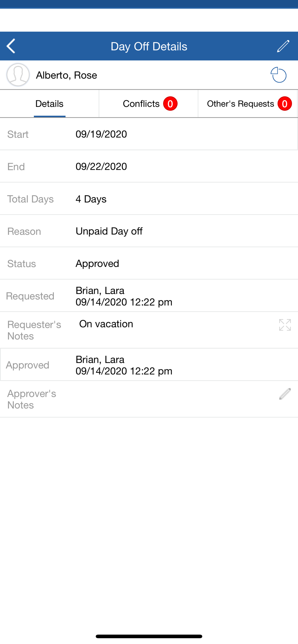Tap the End date 09/22/2020
The width and height of the screenshot is (298, 644).
tap(101, 166)
